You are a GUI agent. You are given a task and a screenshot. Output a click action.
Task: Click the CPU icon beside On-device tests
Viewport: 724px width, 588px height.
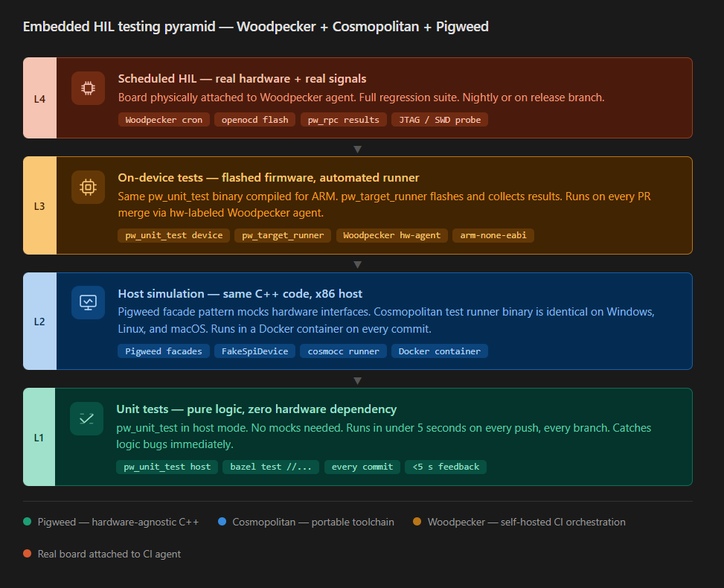88,187
